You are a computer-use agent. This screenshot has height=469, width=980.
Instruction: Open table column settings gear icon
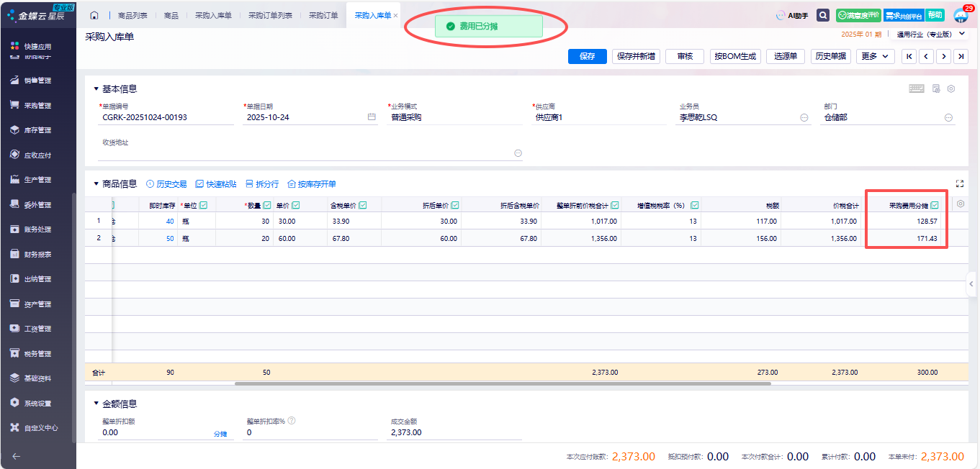point(960,204)
